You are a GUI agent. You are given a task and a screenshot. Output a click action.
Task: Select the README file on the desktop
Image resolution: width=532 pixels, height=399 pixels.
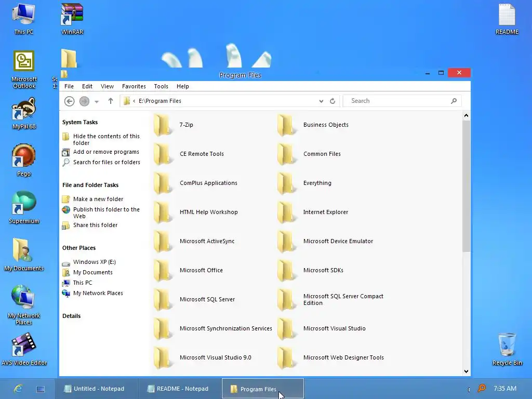click(507, 19)
